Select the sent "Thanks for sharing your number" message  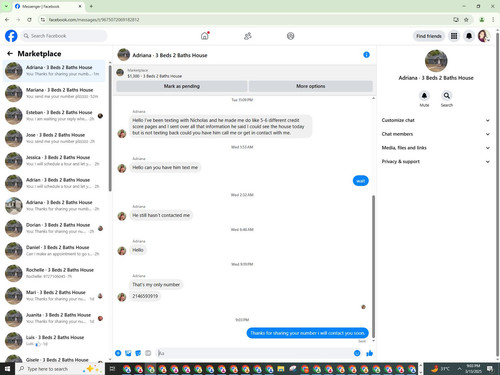[307, 333]
